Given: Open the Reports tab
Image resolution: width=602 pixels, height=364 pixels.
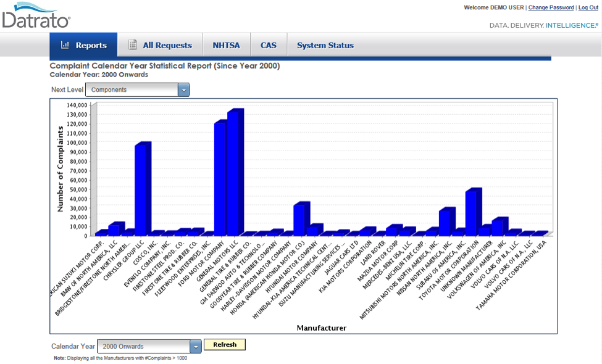Looking at the screenshot, I should pyautogui.click(x=83, y=45).
